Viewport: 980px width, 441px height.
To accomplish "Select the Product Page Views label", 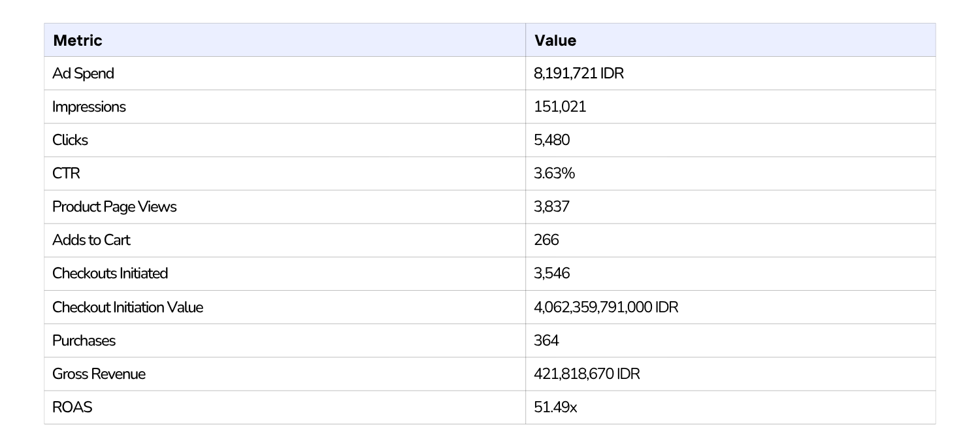I will (114, 207).
